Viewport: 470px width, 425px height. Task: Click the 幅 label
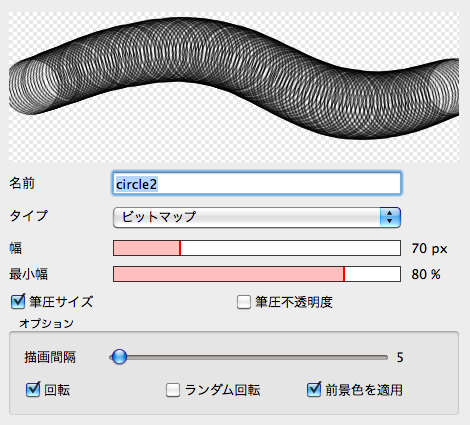coord(16,248)
